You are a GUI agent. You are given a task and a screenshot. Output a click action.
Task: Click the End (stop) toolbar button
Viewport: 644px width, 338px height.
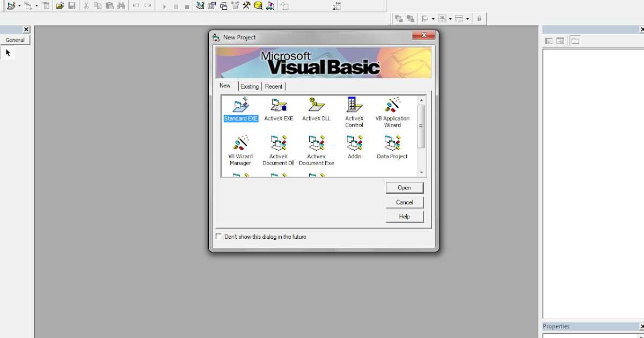(187, 6)
